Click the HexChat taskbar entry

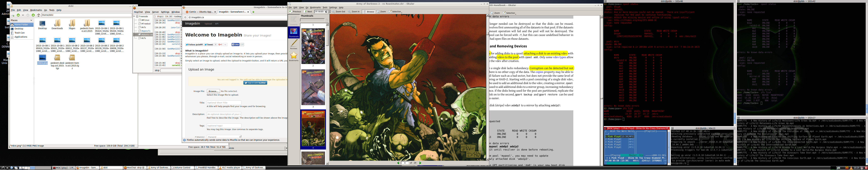(x=135, y=168)
